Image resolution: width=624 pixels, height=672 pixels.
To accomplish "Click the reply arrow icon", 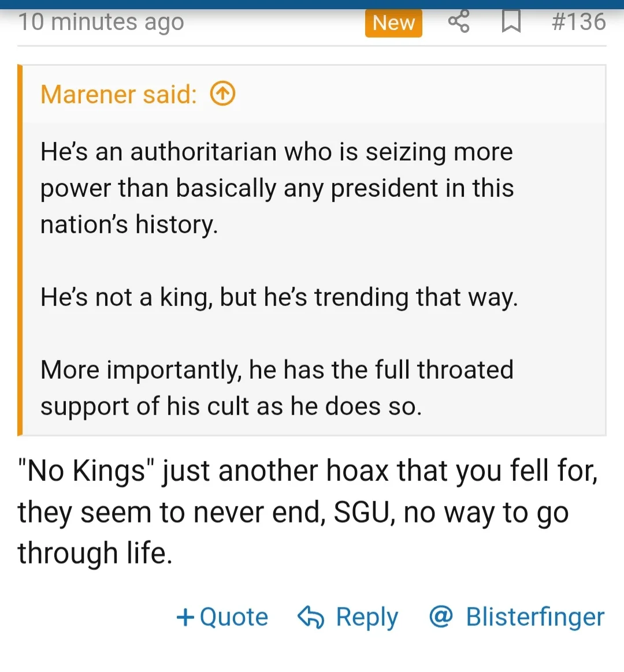I will point(311,617).
